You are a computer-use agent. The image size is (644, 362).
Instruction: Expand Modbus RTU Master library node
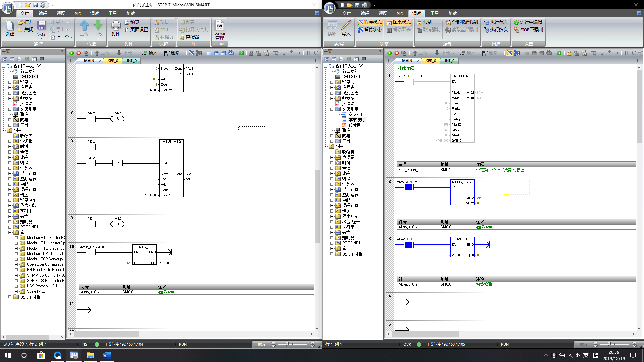coord(16,238)
